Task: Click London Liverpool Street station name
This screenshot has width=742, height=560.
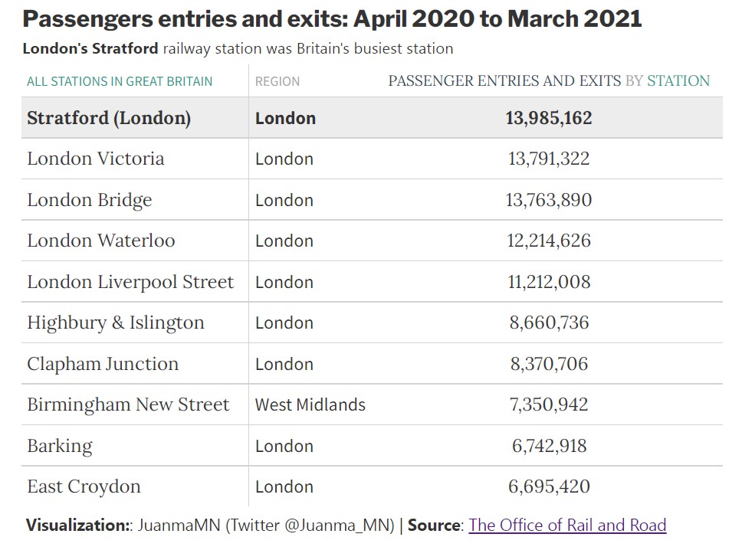Action: point(130,282)
